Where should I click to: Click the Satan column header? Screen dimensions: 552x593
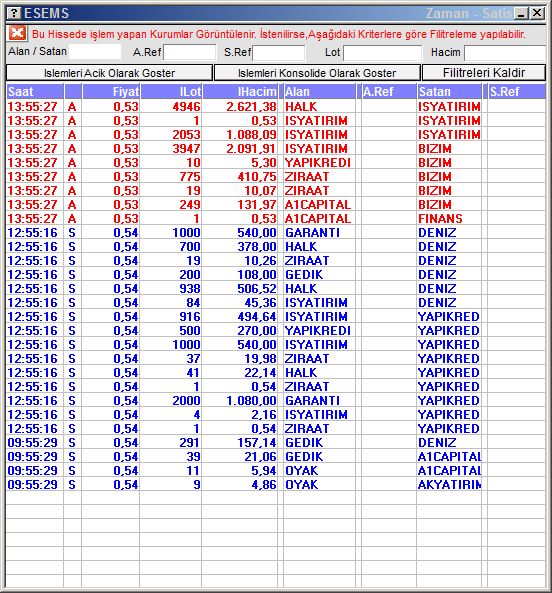[450, 92]
